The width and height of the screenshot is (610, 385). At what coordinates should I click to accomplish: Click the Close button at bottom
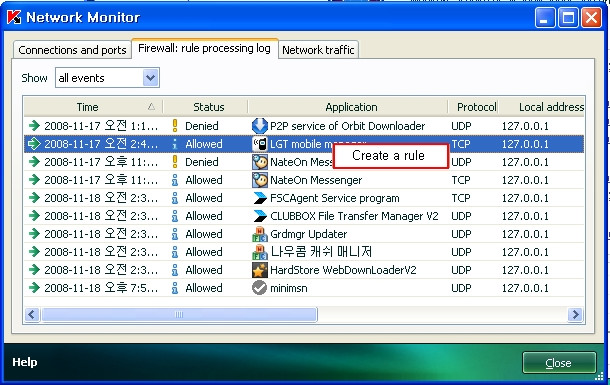[x=559, y=363]
